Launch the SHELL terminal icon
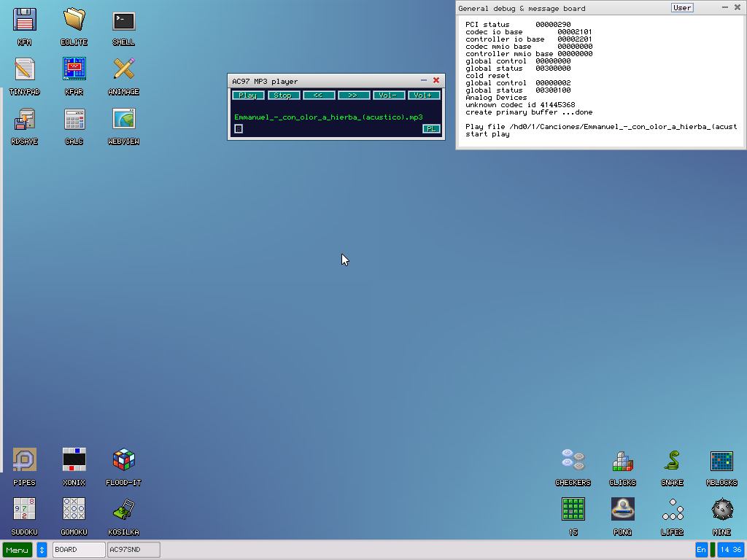The height and width of the screenshot is (560, 747). click(x=123, y=20)
